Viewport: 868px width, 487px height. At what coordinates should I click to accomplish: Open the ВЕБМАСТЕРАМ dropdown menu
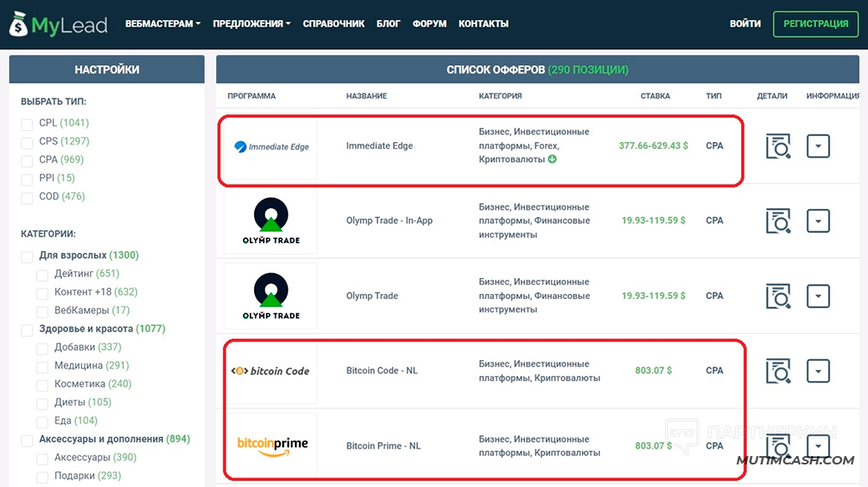pyautogui.click(x=163, y=23)
